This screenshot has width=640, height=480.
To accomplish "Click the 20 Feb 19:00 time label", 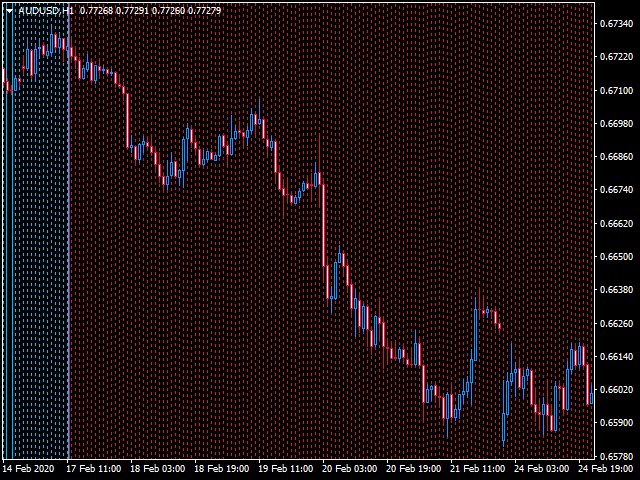I will (x=414, y=469).
